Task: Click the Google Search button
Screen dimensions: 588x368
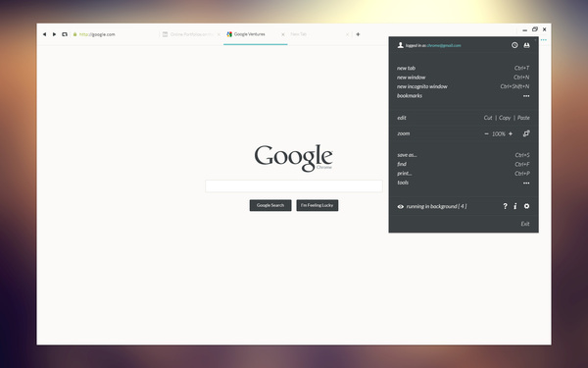Action: (270, 205)
